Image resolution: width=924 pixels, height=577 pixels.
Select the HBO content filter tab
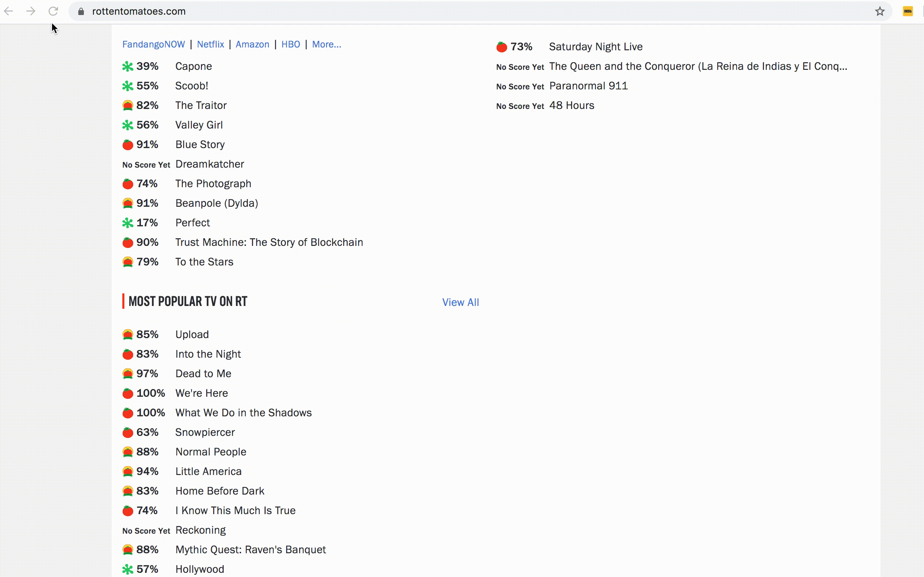[x=290, y=45]
